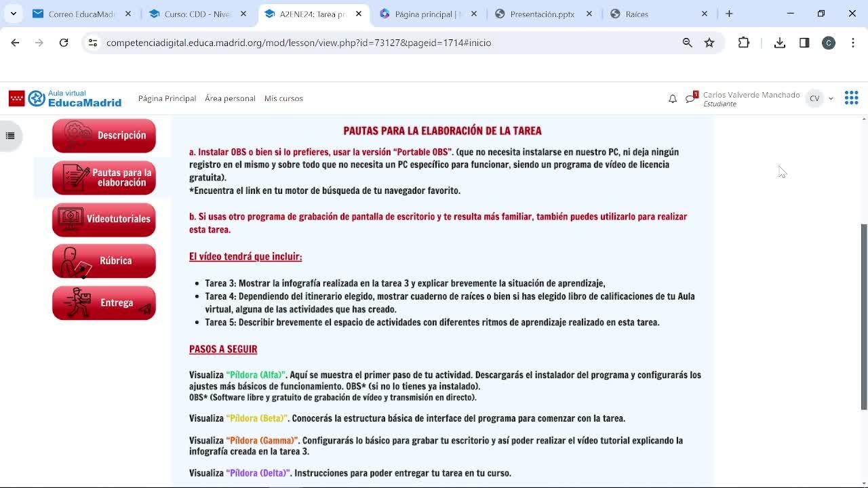
Task: Open the Chrome profile avatar
Action: (829, 43)
